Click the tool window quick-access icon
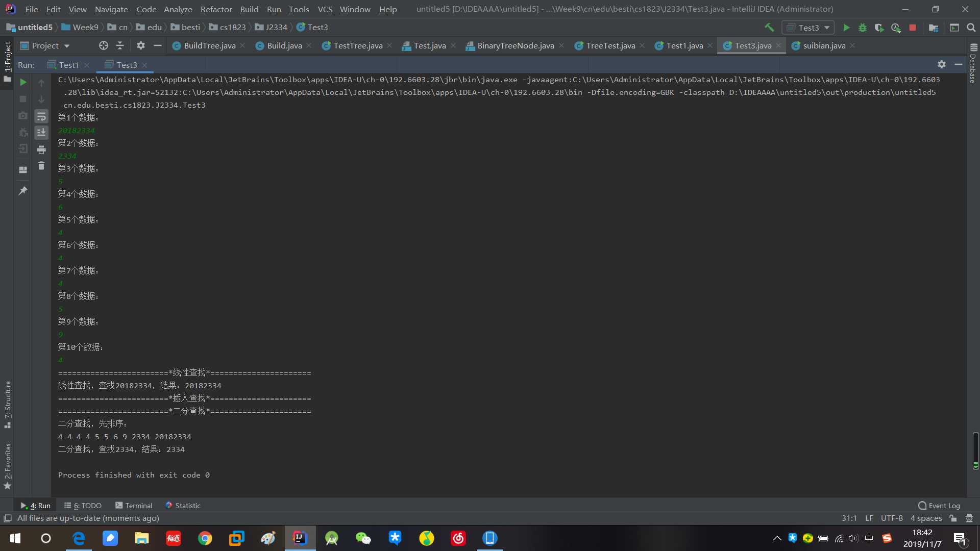Image resolution: width=980 pixels, height=551 pixels. pyautogui.click(x=7, y=518)
